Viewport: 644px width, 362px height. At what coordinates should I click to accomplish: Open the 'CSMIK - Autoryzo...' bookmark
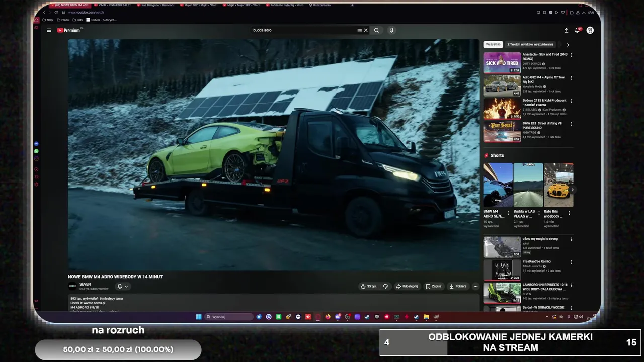click(101, 20)
